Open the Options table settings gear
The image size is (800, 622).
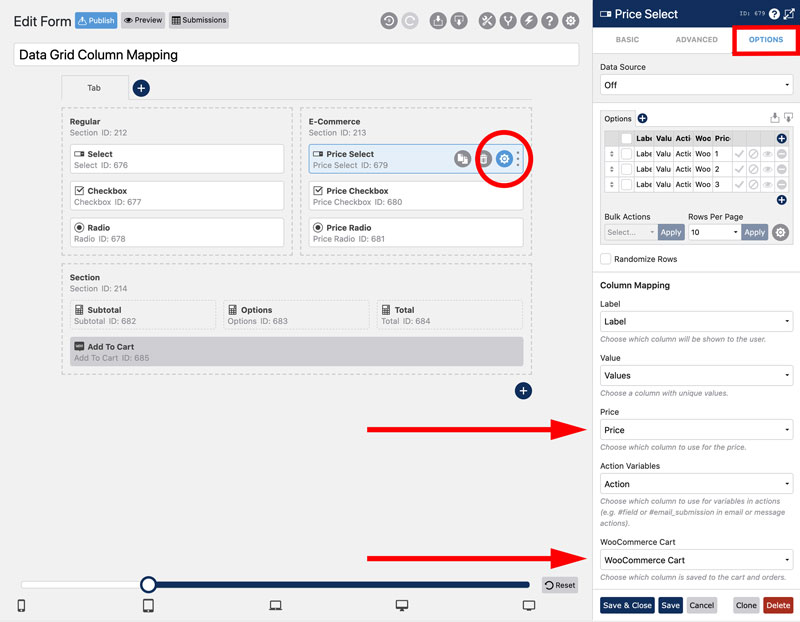pyautogui.click(x=780, y=232)
